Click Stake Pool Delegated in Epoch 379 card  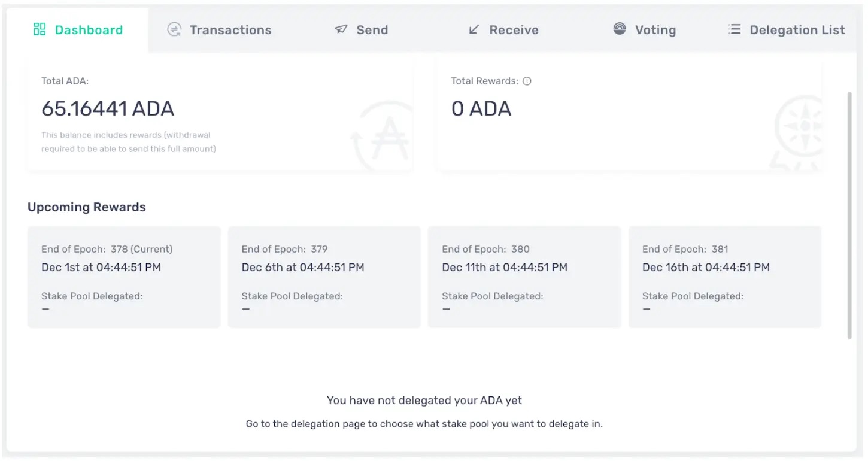(292, 296)
